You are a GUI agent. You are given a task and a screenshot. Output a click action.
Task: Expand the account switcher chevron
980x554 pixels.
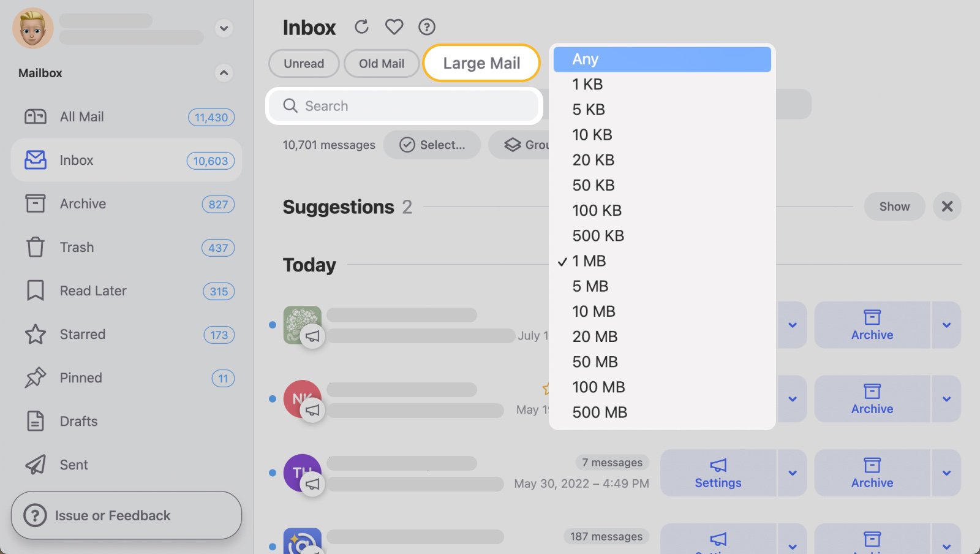pyautogui.click(x=224, y=28)
